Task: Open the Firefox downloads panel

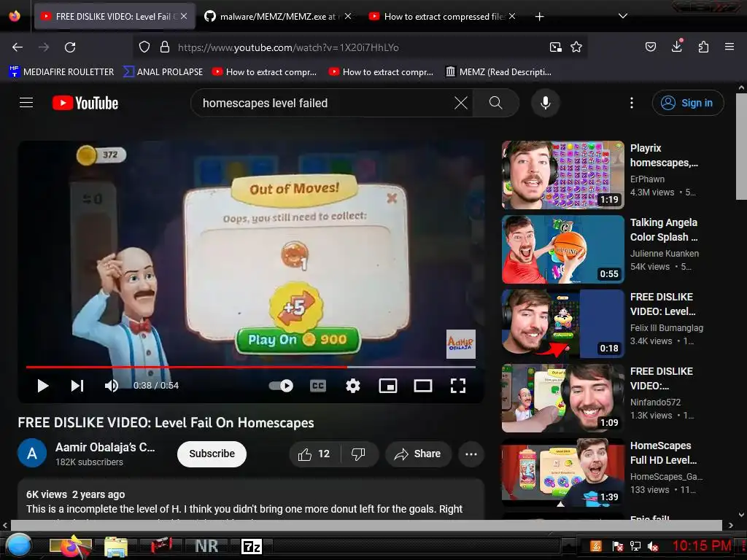Action: point(676,46)
